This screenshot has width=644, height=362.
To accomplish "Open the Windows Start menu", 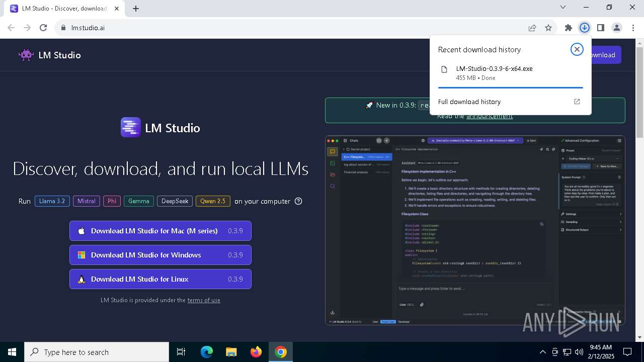I will click(12, 352).
